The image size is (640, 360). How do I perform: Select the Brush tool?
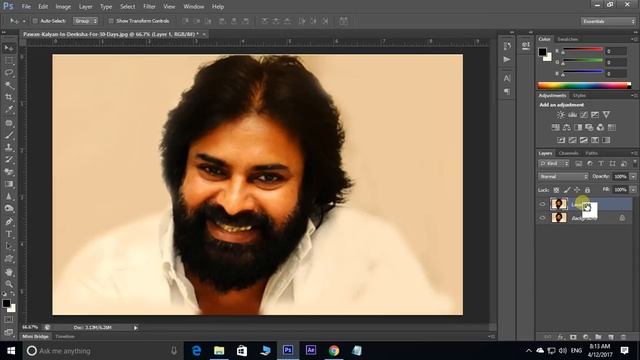pos(9,135)
